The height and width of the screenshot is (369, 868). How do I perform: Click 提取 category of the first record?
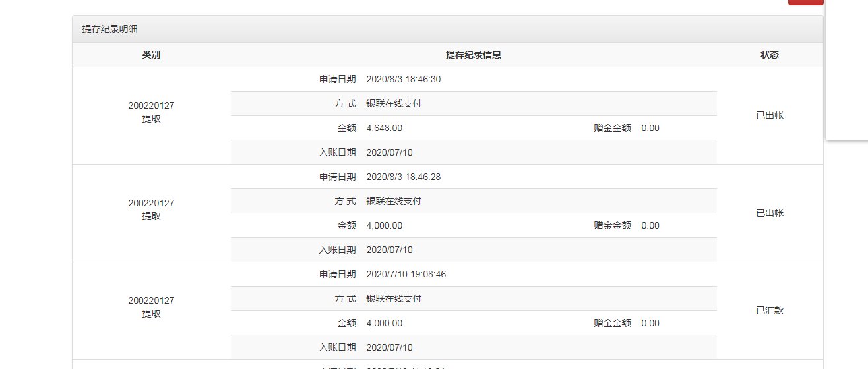pyautogui.click(x=151, y=119)
